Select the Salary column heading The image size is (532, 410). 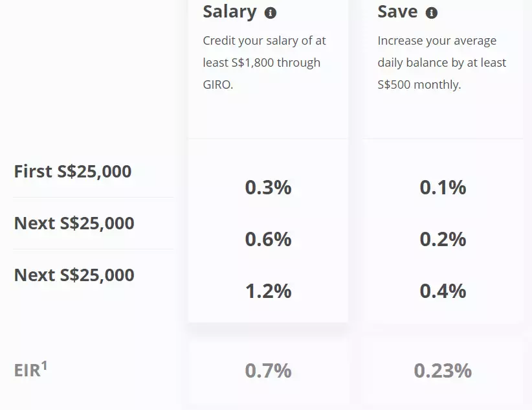click(230, 12)
